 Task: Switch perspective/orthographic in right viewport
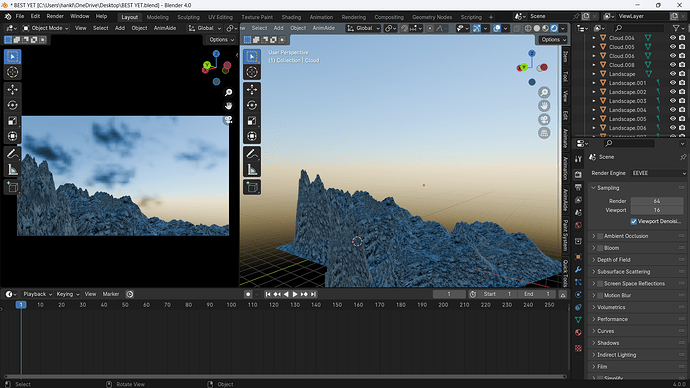544,133
